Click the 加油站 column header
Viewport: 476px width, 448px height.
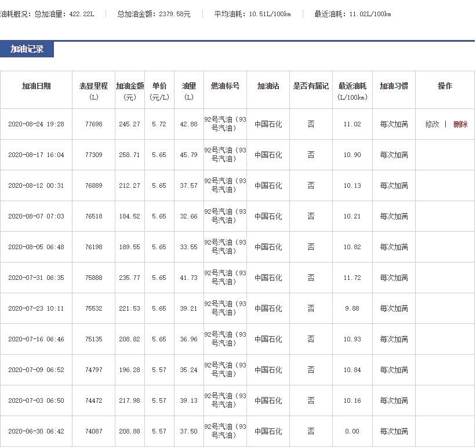coord(268,86)
